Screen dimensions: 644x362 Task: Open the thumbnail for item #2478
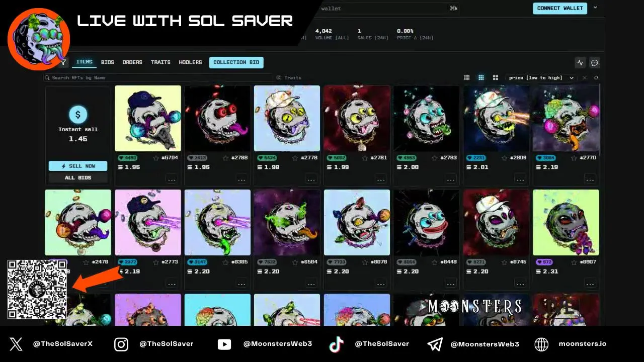click(x=78, y=222)
